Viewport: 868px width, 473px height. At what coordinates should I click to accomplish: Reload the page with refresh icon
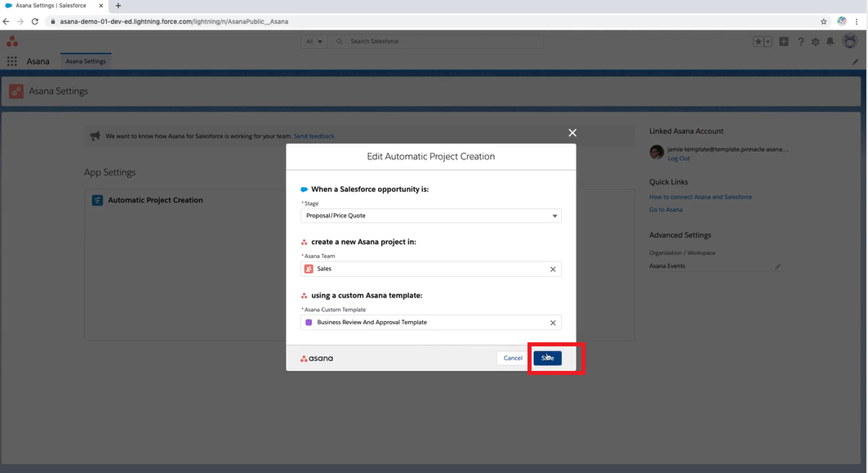pos(35,21)
